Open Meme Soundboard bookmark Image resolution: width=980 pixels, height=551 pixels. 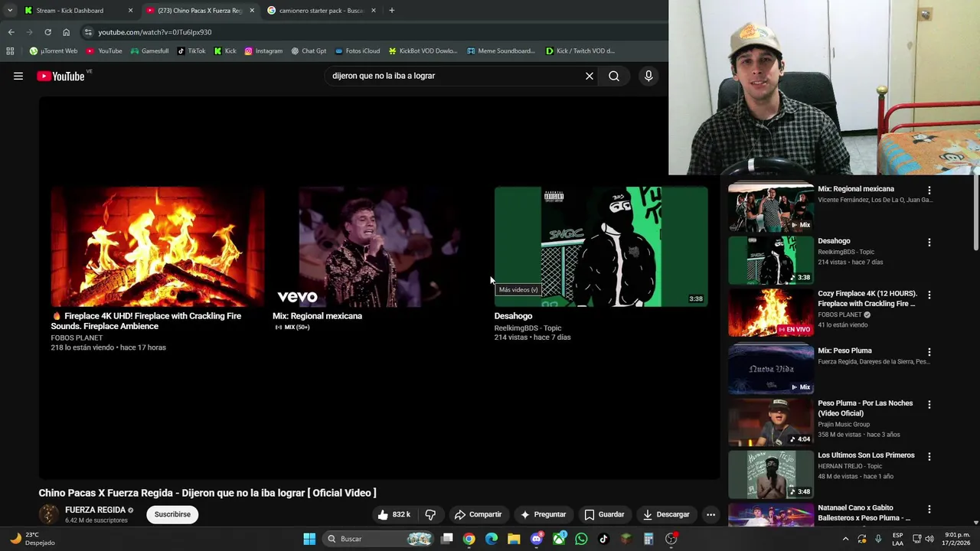[500, 51]
